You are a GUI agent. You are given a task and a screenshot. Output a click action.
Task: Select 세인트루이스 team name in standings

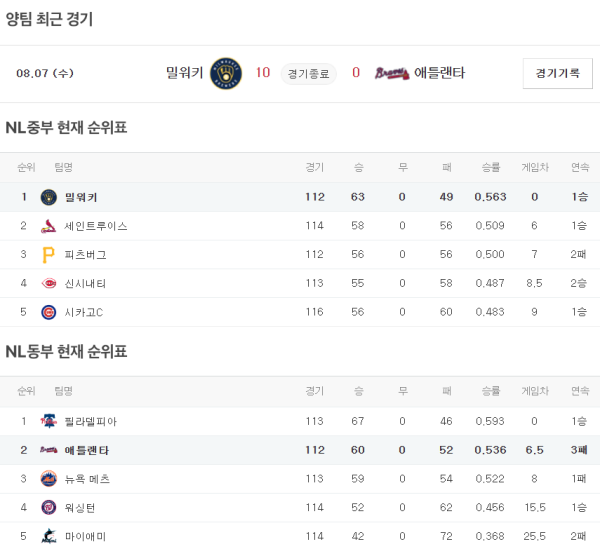pyautogui.click(x=96, y=226)
